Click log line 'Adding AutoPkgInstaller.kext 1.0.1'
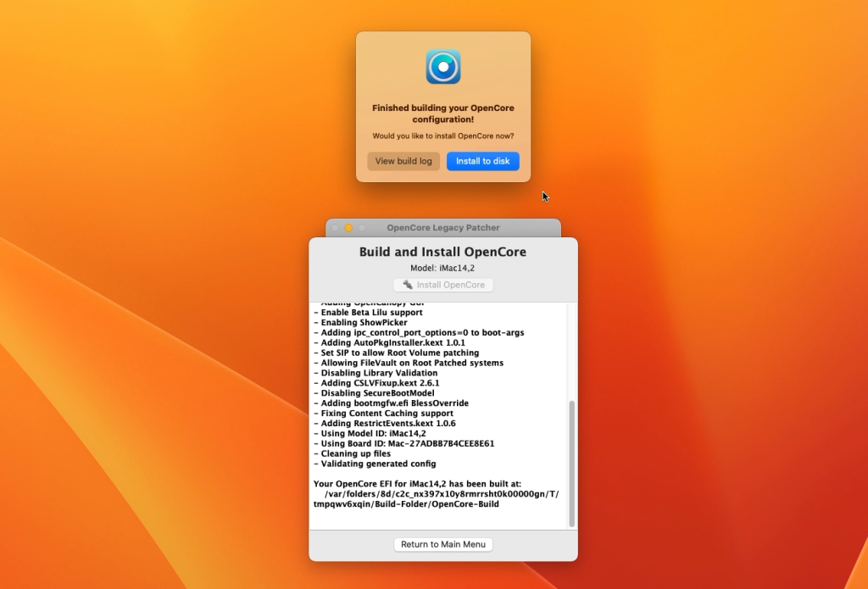 [x=390, y=342]
